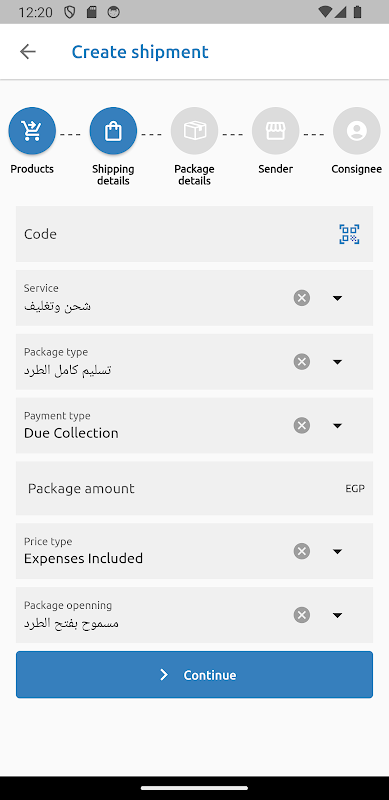This screenshot has height=800, width=389.
Task: Expand the Service dropdown arrow
Action: tap(337, 298)
